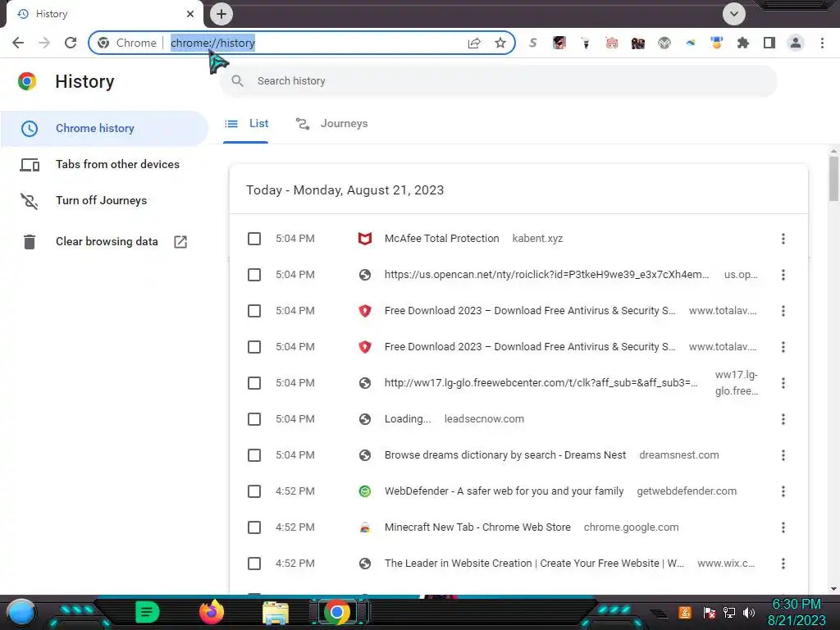Open actions menu for freewebcenter.com entry
This screenshot has height=630, width=840.
pos(783,383)
